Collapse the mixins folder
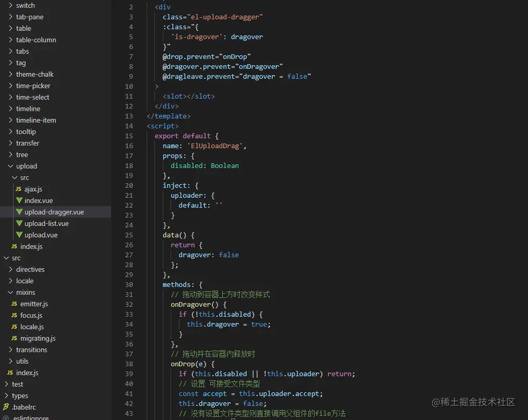 point(10,292)
